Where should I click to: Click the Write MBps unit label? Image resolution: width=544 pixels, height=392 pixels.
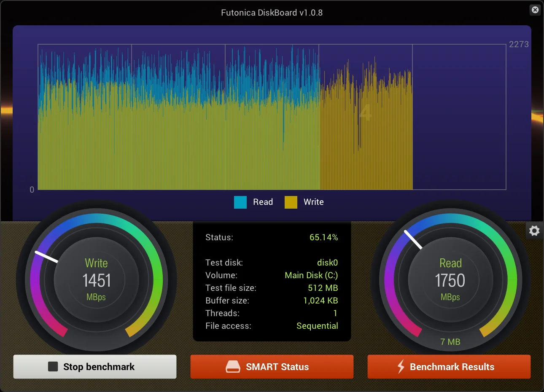coord(96,297)
